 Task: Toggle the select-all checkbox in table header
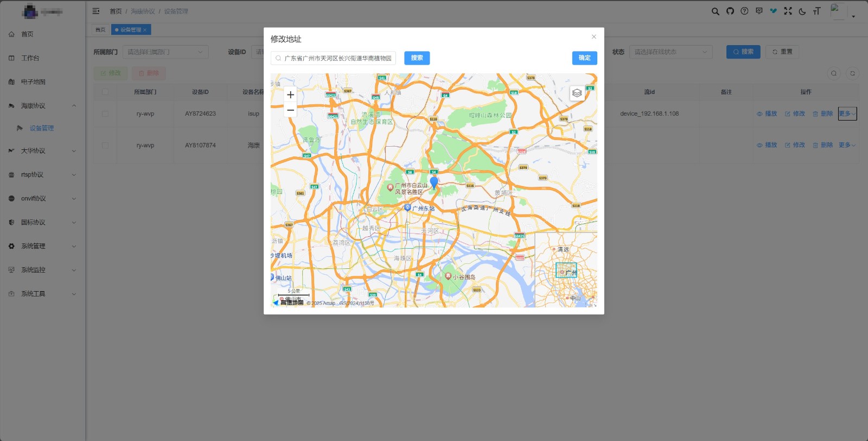coord(105,92)
